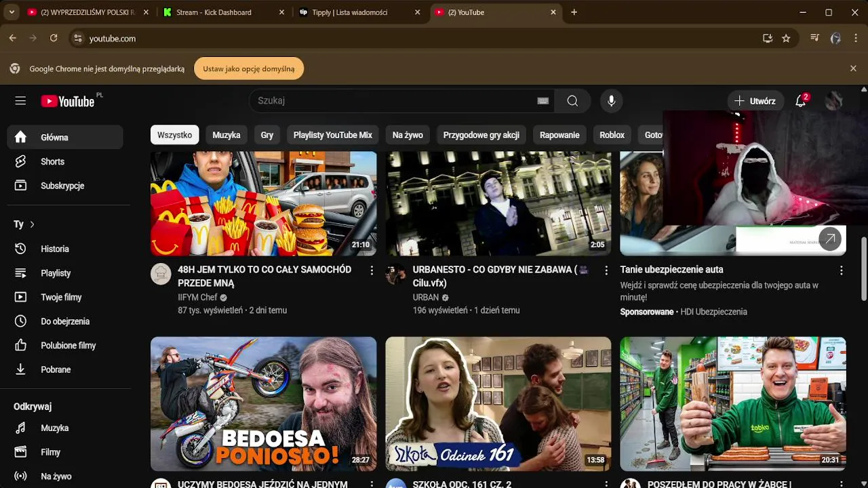The image size is (868, 488).
Task: Go to Subskrypcje in the sidebar
Action: [65, 186]
